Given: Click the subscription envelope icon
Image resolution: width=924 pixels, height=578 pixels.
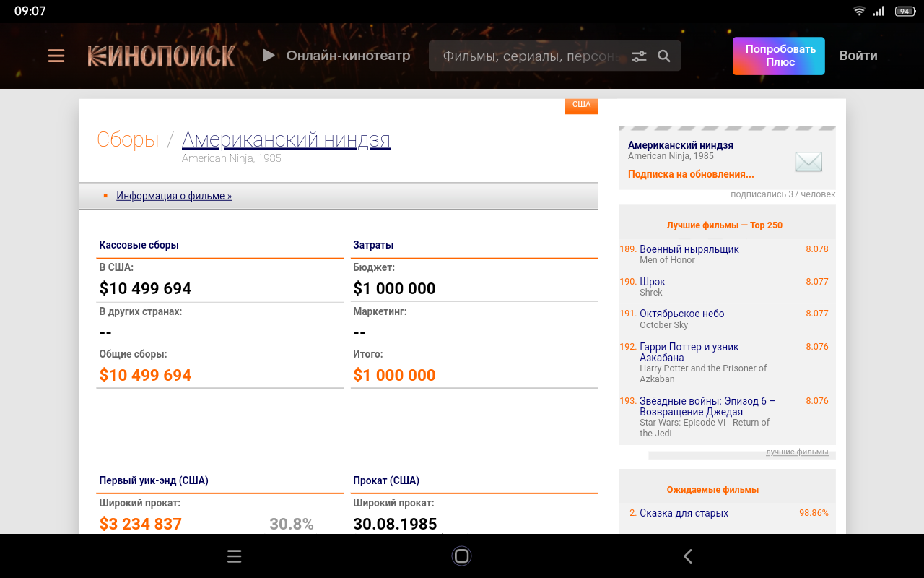Looking at the screenshot, I should coord(808,162).
